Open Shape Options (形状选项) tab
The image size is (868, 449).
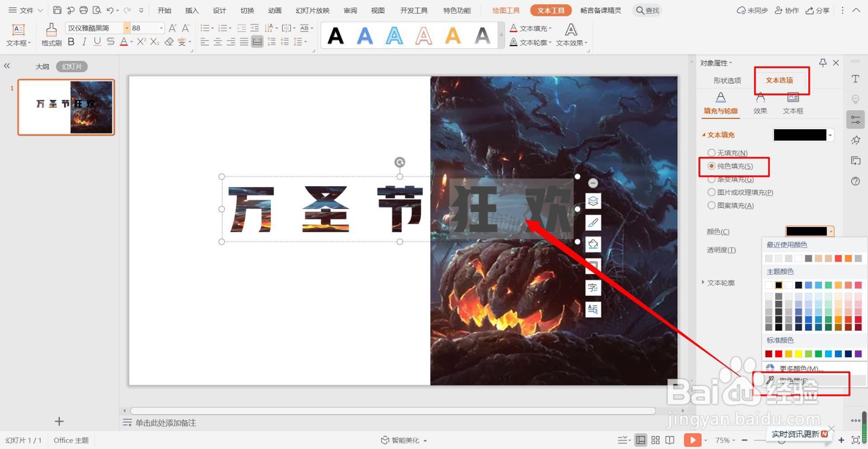coord(727,80)
